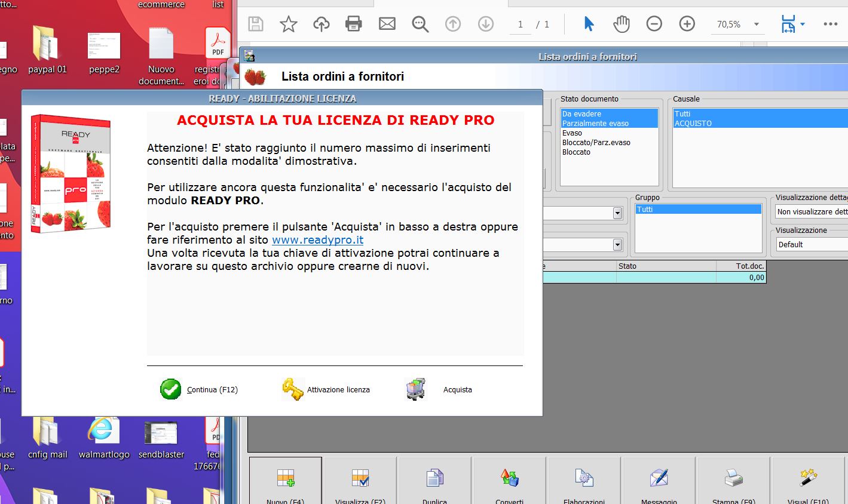
Task: Open the three dots more tools menu
Action: pos(831,24)
